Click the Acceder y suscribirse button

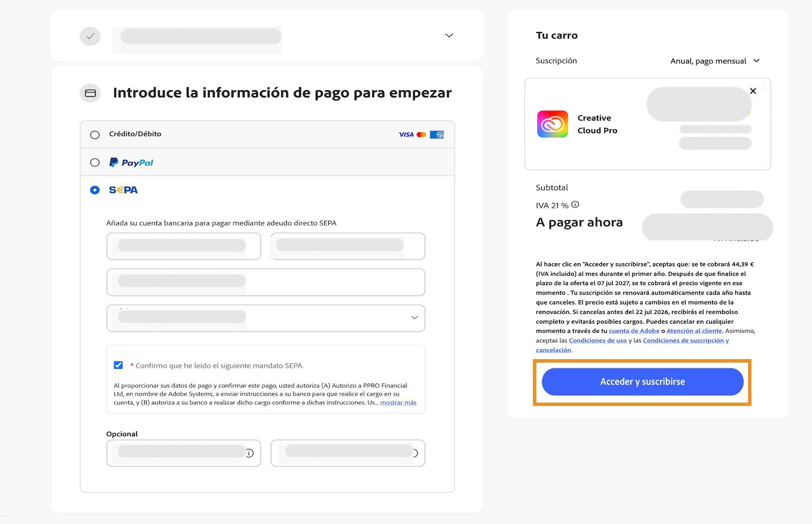(642, 381)
